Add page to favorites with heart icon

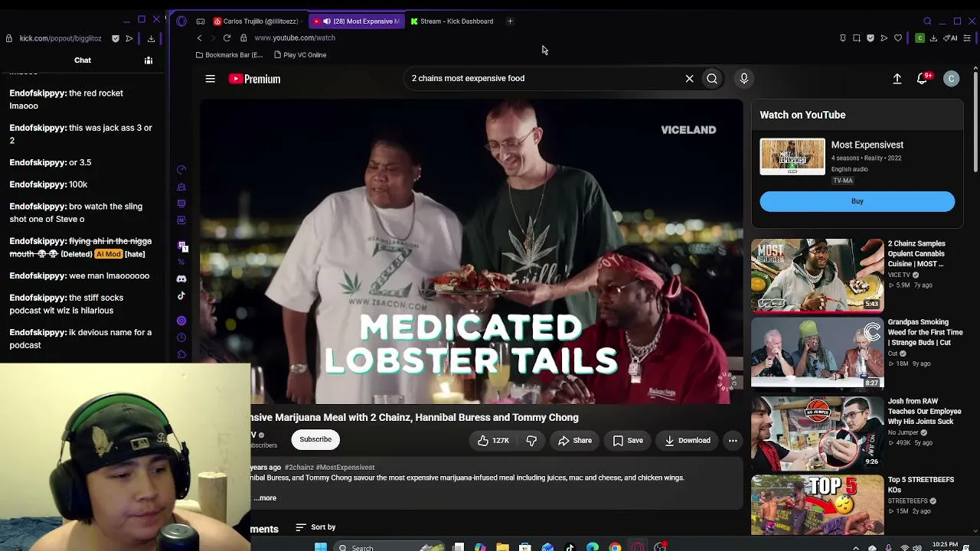(x=898, y=38)
